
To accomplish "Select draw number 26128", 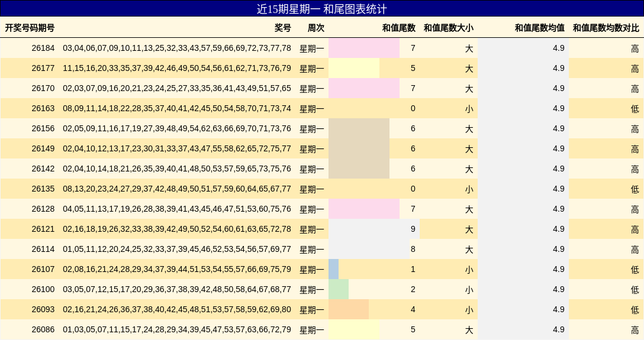I will (43, 209).
